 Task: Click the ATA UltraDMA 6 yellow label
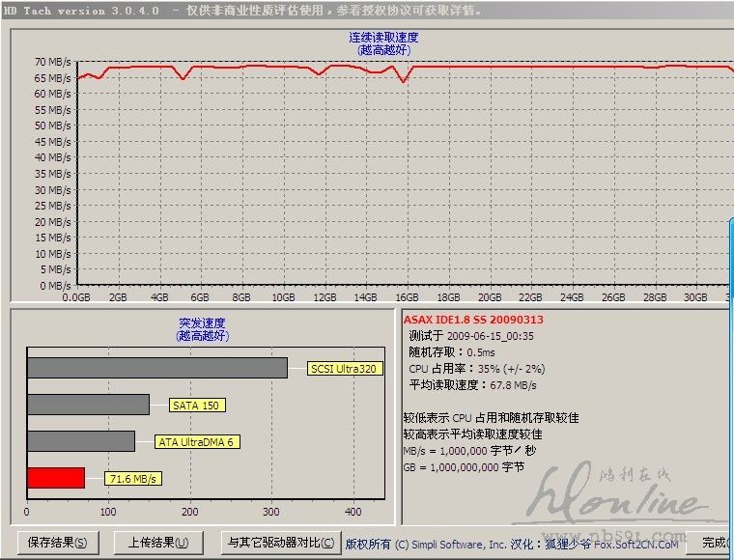coord(196,442)
